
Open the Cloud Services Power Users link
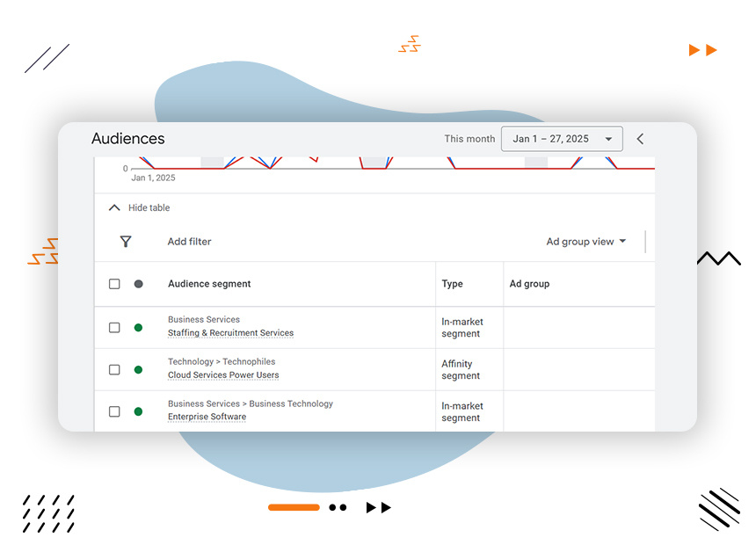pos(223,375)
